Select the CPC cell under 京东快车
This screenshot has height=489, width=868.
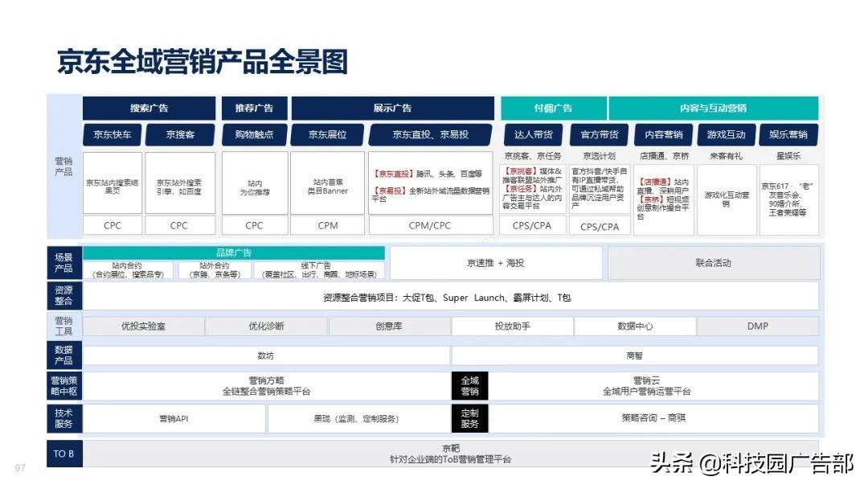coord(113,225)
